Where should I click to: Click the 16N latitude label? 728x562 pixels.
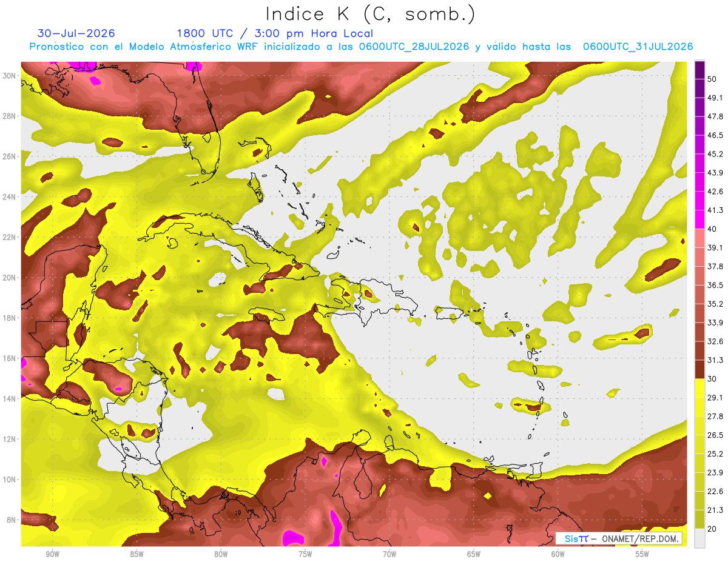(10, 358)
